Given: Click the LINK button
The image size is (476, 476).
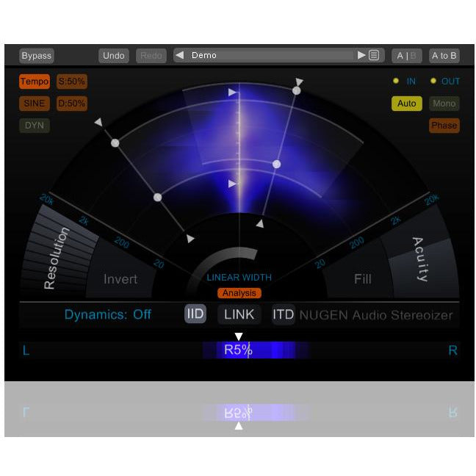Looking at the screenshot, I should (239, 314).
